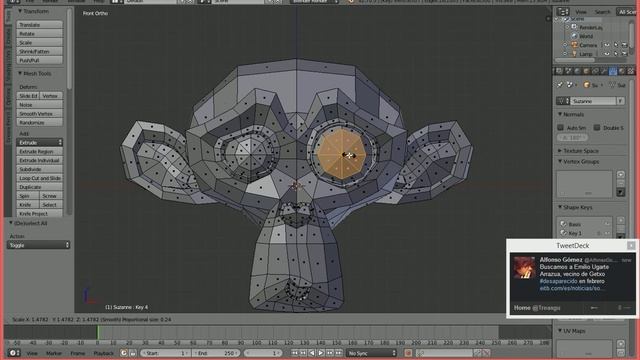
Task: Click Alfonso Gómez avatar in TweetDeck
Action: tap(524, 268)
